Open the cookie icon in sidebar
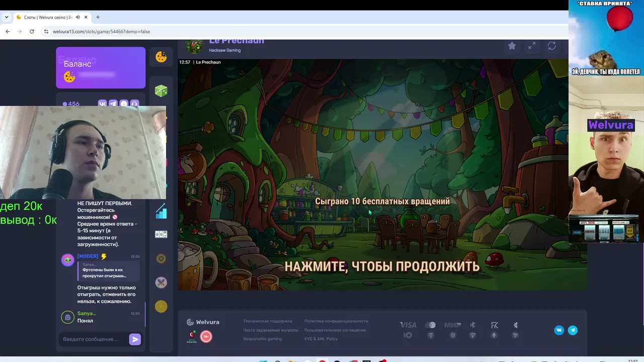The image size is (644, 362). pos(161,57)
